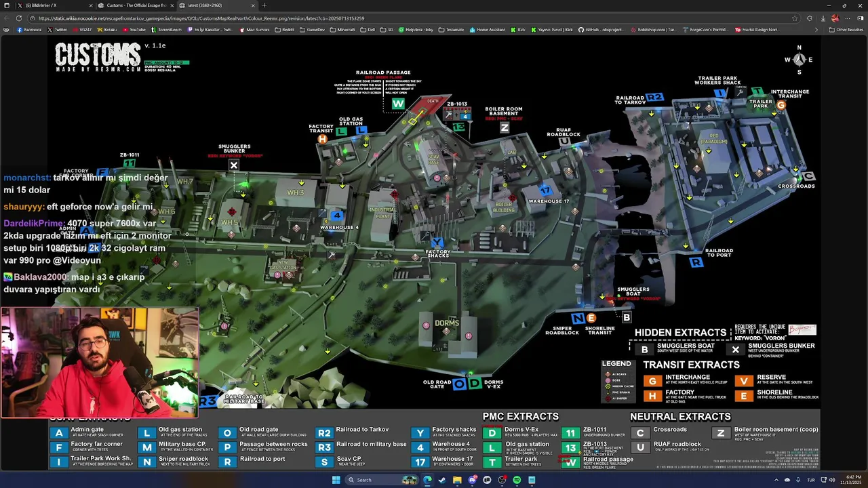
Task: Expand the Minecraft bookmarks folder
Action: [x=342, y=30]
